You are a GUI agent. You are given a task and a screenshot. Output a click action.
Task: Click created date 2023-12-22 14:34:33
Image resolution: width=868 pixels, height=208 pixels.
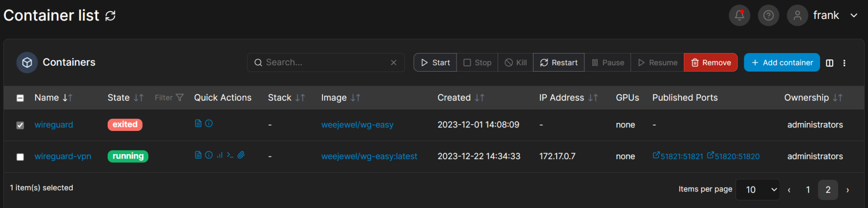(x=479, y=156)
